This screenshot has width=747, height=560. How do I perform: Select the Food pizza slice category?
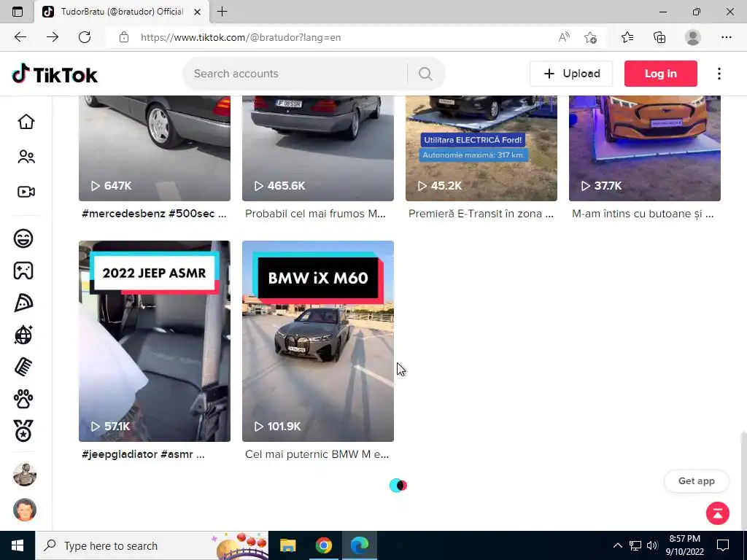click(23, 303)
